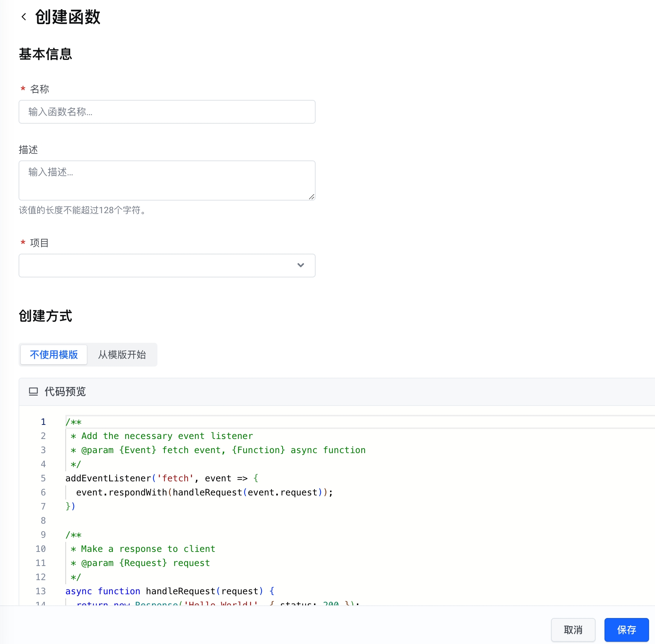Click the 基本信息 section heading

click(45, 54)
